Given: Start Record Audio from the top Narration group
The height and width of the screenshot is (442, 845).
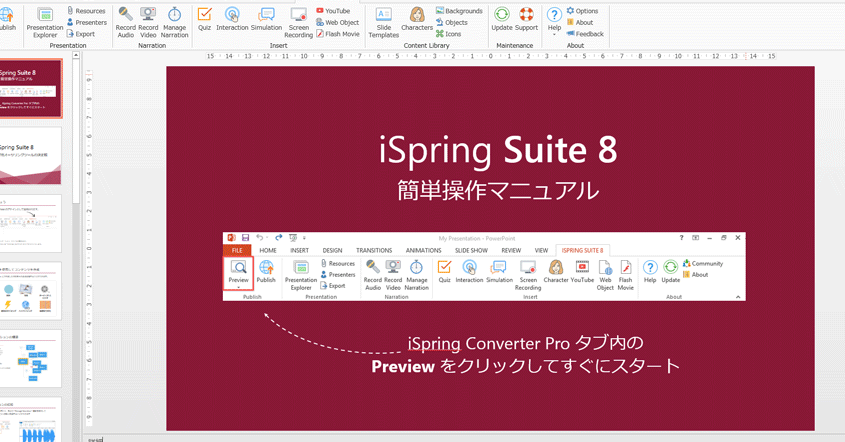Looking at the screenshot, I should (126, 23).
